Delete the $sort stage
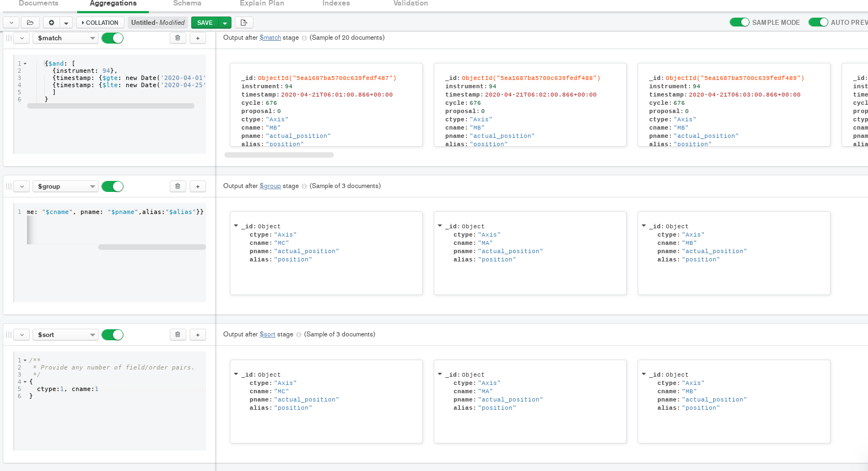 click(177, 335)
